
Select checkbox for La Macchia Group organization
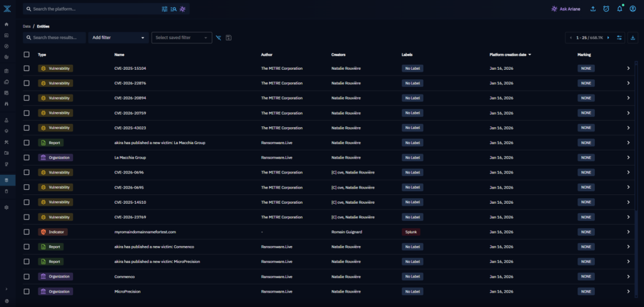click(x=26, y=157)
